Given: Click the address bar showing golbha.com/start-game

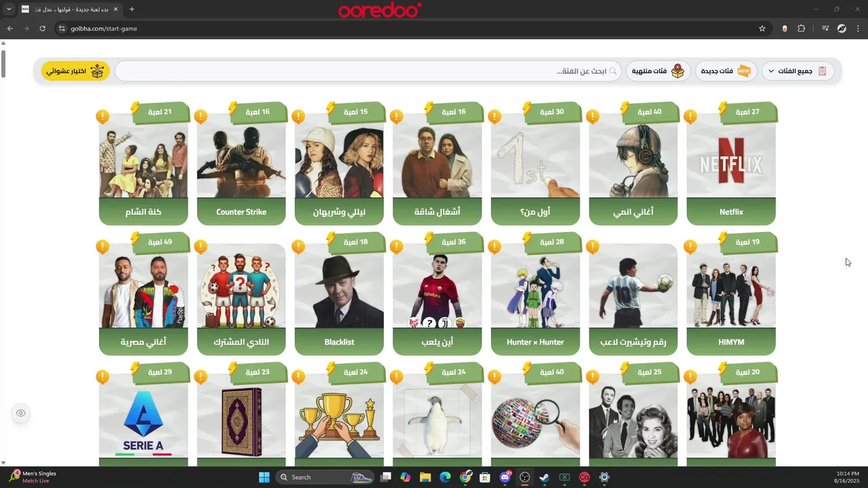Looking at the screenshot, I should (407, 28).
